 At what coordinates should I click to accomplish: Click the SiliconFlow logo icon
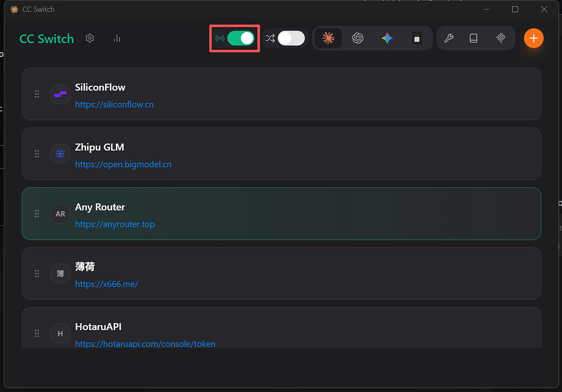tap(60, 94)
